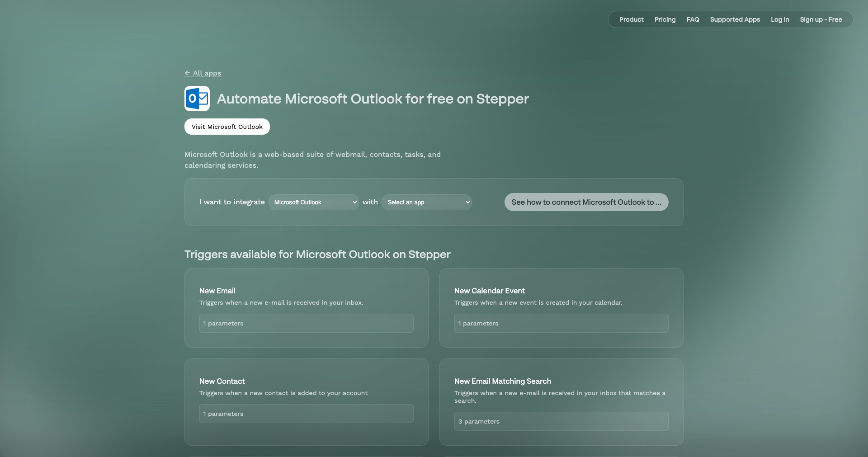Select the New Email Matching Search title
The image size is (868, 457).
(x=503, y=381)
